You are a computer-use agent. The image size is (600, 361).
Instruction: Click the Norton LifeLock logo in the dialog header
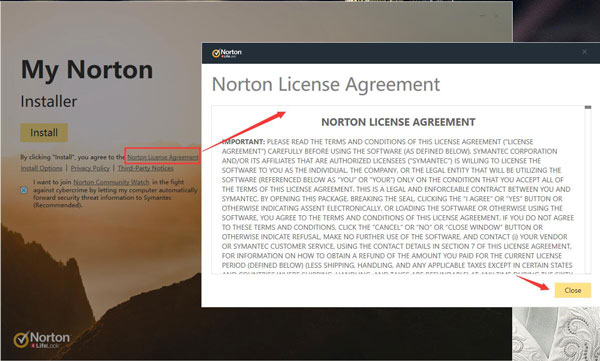(x=227, y=53)
